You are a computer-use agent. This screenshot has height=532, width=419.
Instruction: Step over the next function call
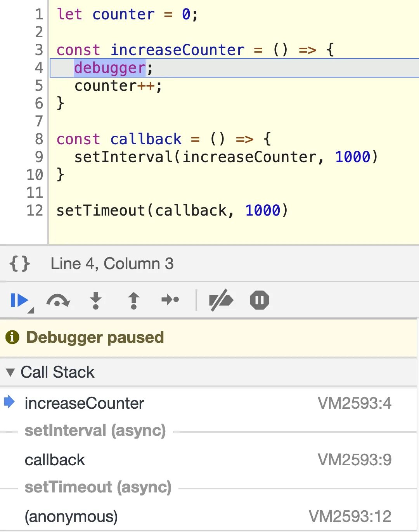coord(58,301)
